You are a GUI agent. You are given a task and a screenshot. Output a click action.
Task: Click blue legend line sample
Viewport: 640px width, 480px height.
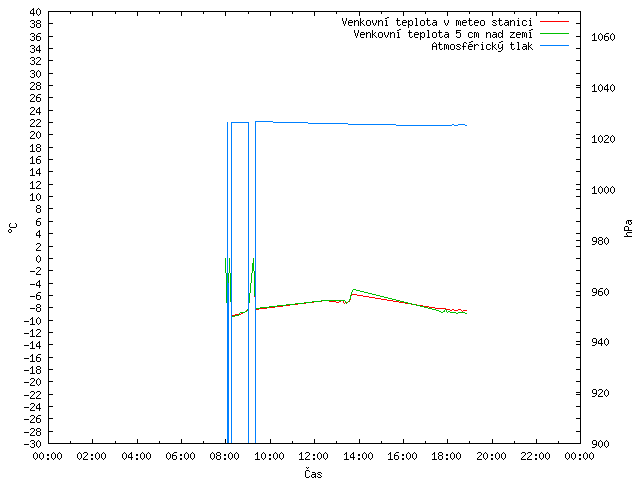click(x=554, y=46)
